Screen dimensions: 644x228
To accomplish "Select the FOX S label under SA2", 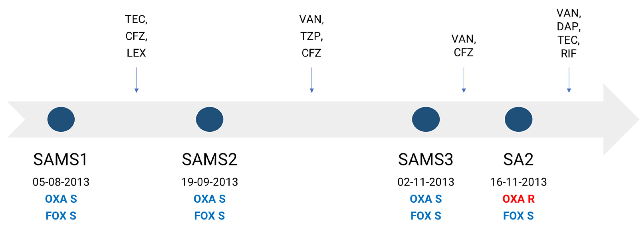I will [518, 216].
